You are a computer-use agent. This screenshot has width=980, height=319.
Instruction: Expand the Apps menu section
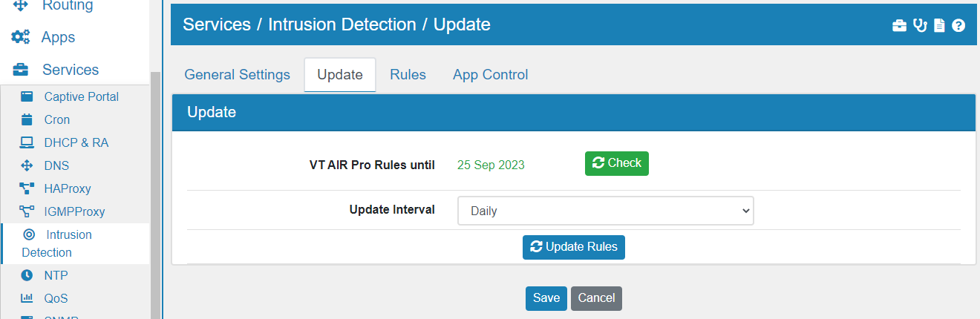pos(43,37)
